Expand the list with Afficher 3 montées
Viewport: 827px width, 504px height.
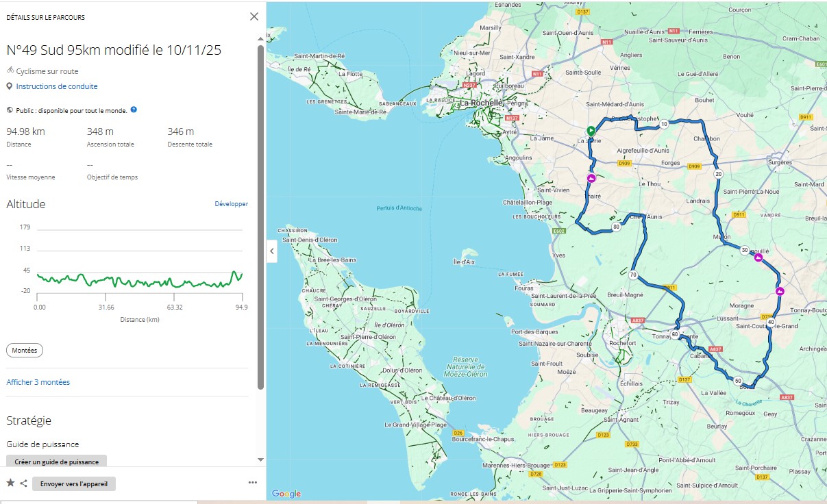point(38,382)
